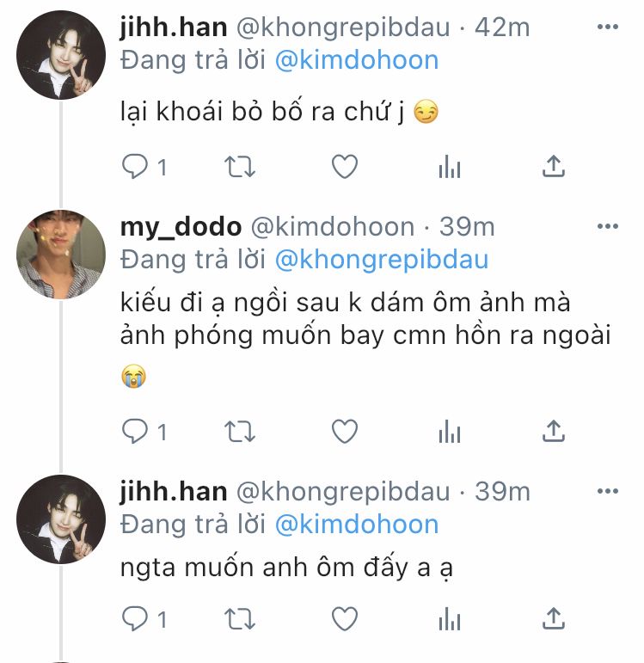Share the first jihh.han tweet
This screenshot has height=663, width=644.
pos(554,166)
